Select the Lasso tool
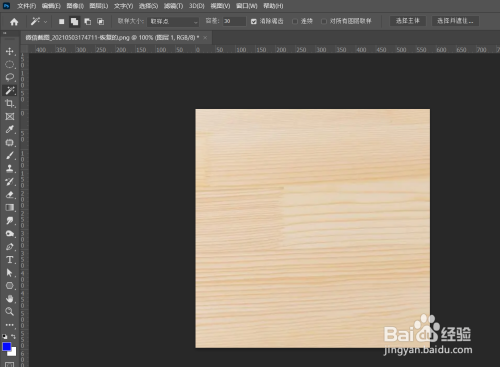This screenshot has height=367, width=500. pos(10,77)
